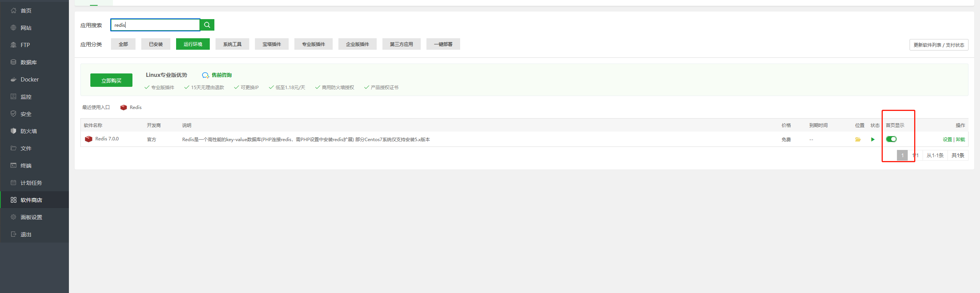This screenshot has width=980, height=293.
Task: Click the 商用防火墙授权 feature text
Action: tap(338, 88)
